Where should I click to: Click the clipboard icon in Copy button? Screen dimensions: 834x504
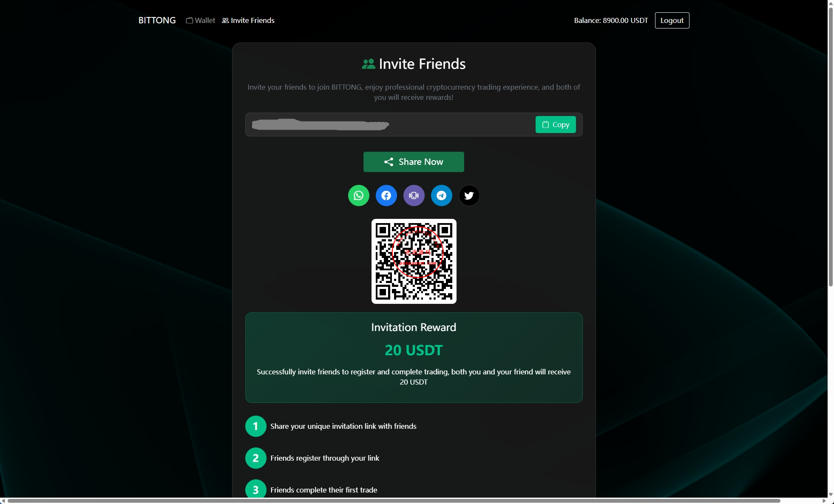point(545,125)
